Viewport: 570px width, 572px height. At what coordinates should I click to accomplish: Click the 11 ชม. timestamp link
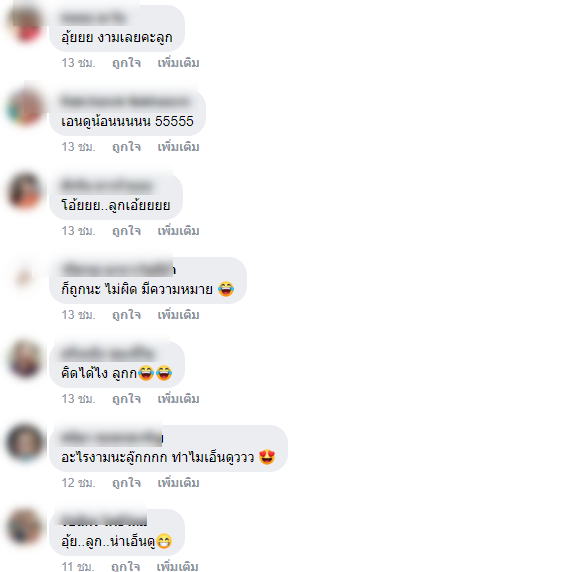tap(78, 567)
